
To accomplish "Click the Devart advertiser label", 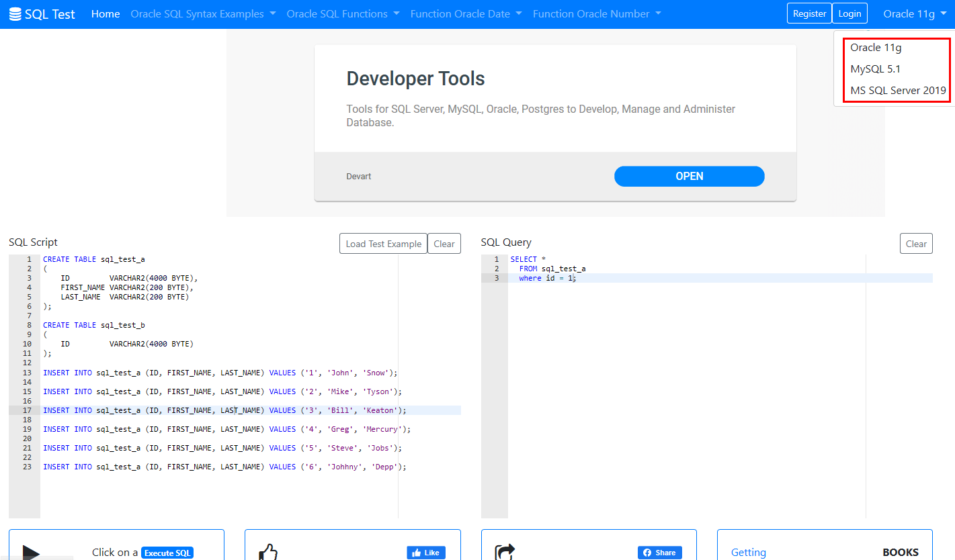I will [359, 177].
